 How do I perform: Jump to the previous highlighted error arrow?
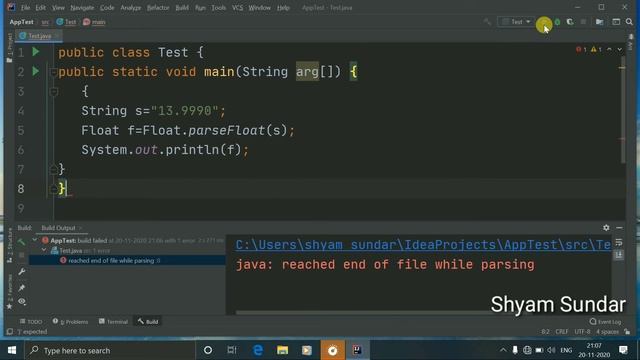tap(609, 49)
